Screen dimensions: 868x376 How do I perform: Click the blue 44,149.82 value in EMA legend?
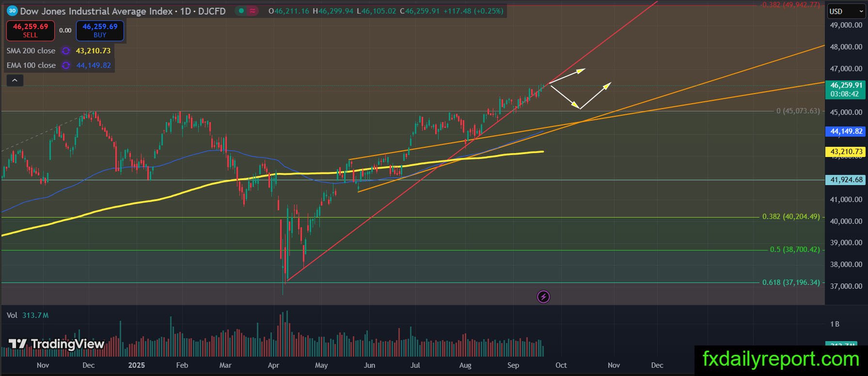(x=94, y=65)
